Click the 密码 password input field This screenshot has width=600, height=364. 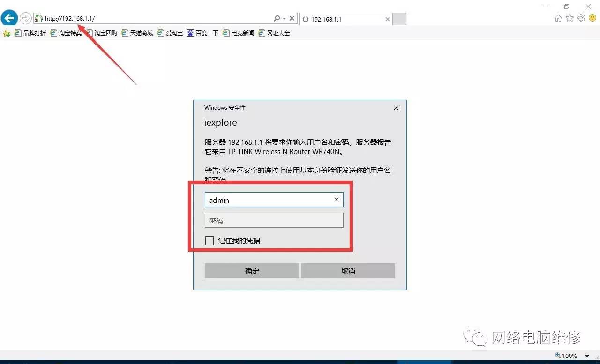(274, 220)
